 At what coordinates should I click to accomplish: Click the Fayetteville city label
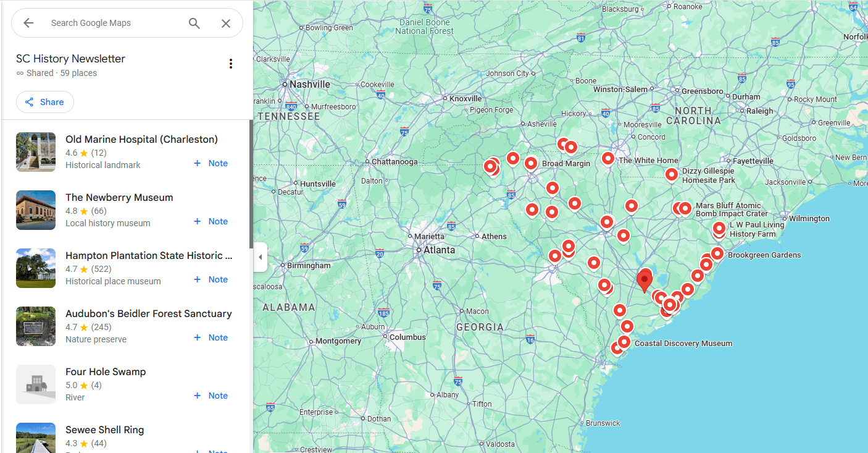pyautogui.click(x=753, y=161)
